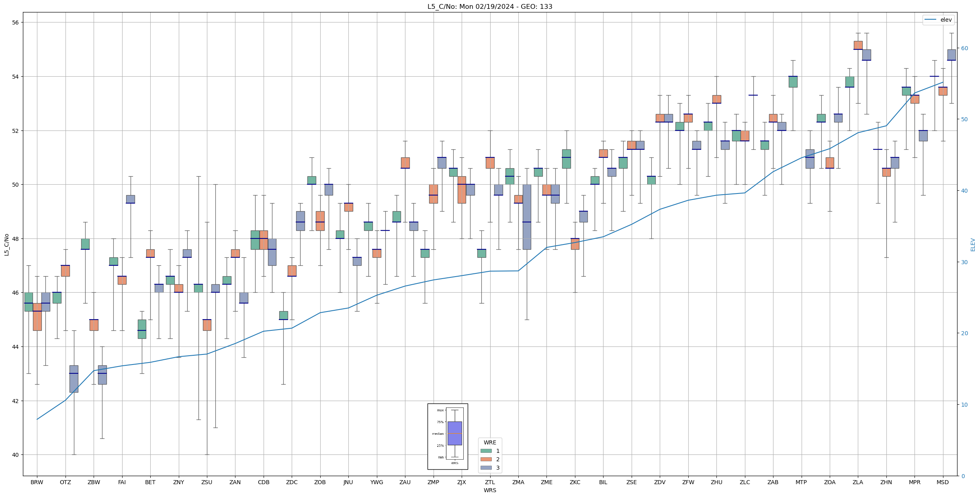Click the chart title text
980x497 pixels.
489,6
